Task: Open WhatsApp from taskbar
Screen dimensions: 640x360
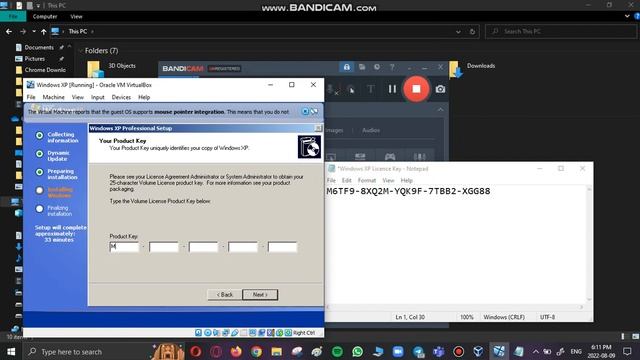Action: point(357,351)
